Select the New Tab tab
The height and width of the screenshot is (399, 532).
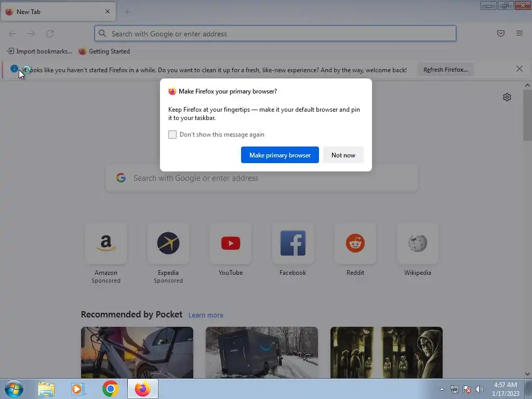click(58, 11)
